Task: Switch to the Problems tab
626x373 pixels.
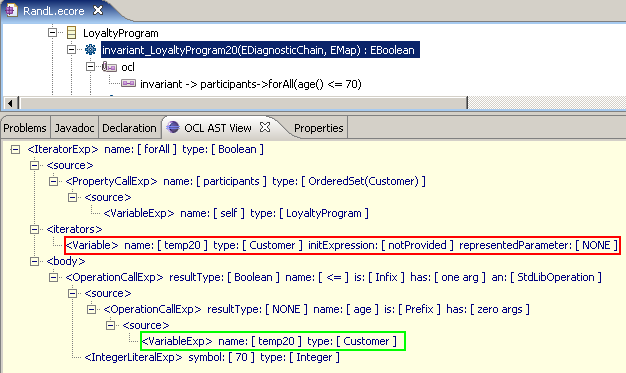Action: click(x=25, y=128)
